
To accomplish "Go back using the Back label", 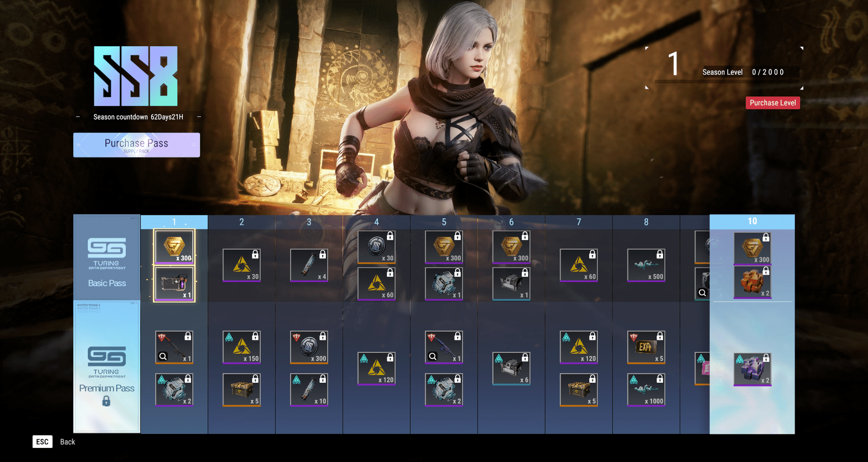I will (68, 442).
